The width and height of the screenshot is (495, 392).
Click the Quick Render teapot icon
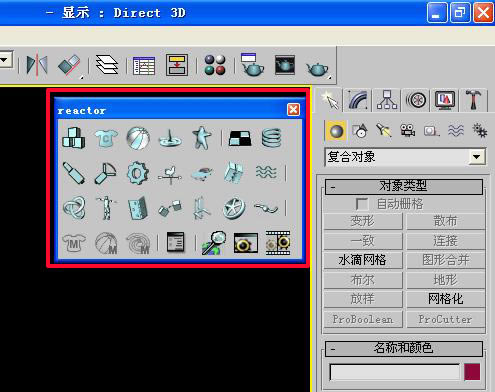pos(317,69)
